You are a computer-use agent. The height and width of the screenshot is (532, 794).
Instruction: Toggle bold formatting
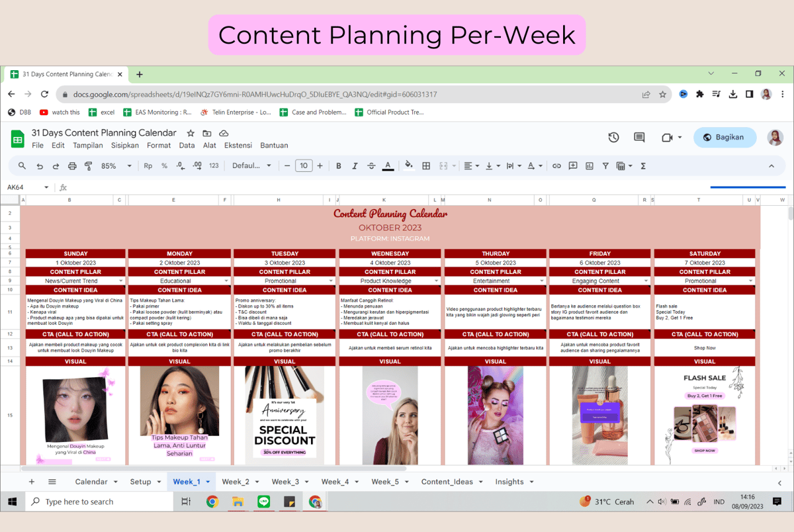pos(339,166)
